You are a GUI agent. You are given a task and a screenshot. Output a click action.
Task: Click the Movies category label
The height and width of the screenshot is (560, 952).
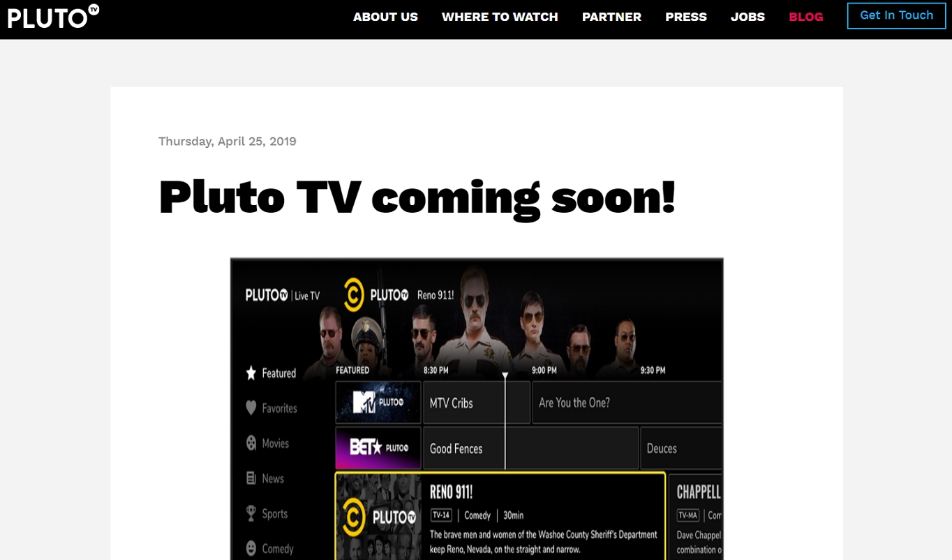275,443
